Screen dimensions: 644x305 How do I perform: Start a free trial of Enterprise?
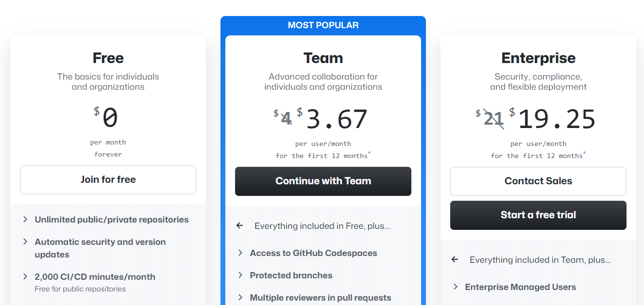pos(538,215)
